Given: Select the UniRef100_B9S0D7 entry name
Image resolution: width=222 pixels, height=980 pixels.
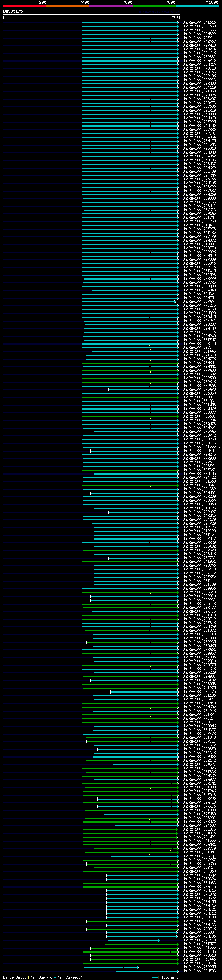Looking at the screenshot, I should point(199,99).
